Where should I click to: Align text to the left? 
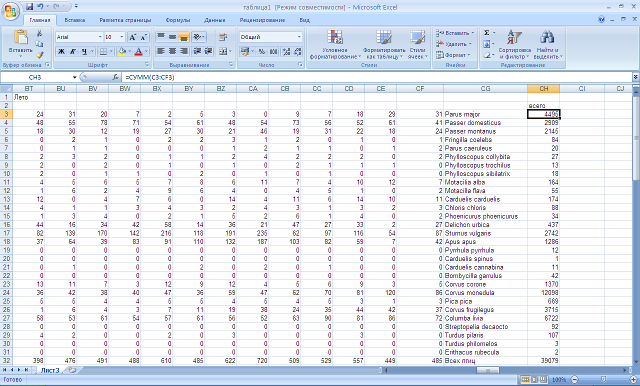pos(161,51)
